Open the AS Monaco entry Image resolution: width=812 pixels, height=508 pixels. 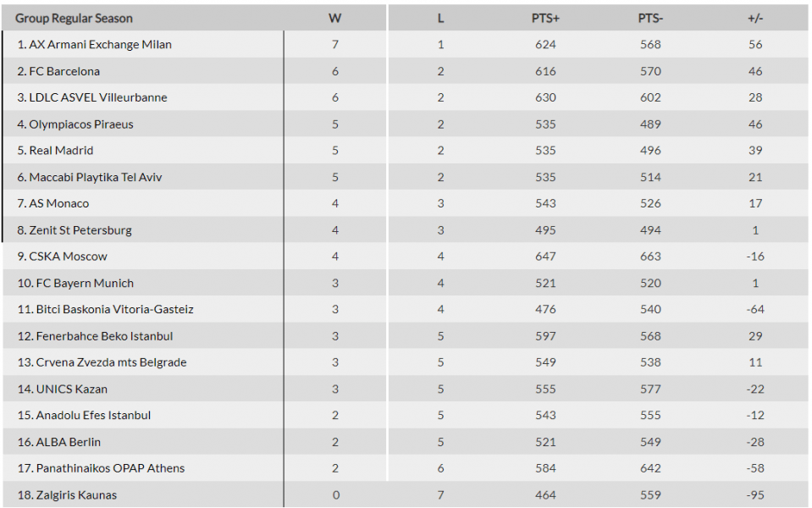pyautogui.click(x=53, y=203)
